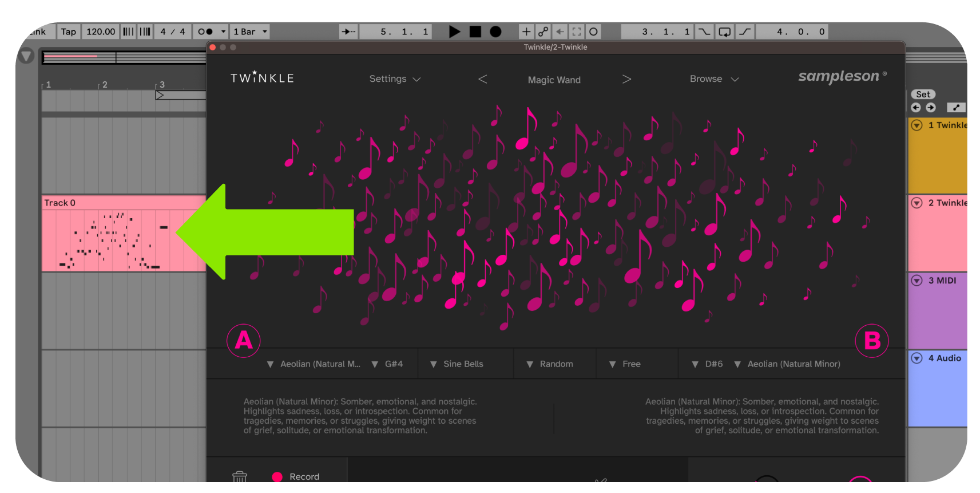Click the tempo nudge up bars icon

point(145,31)
